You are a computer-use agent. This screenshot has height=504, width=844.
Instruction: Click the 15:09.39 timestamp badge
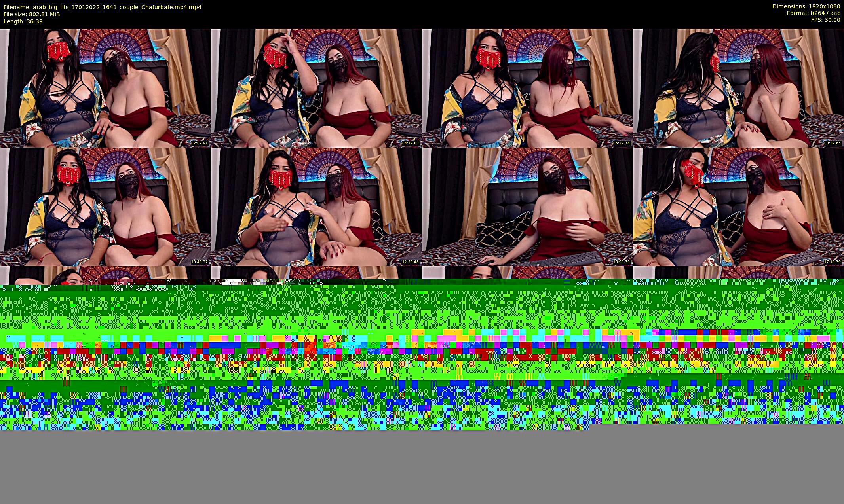click(621, 262)
